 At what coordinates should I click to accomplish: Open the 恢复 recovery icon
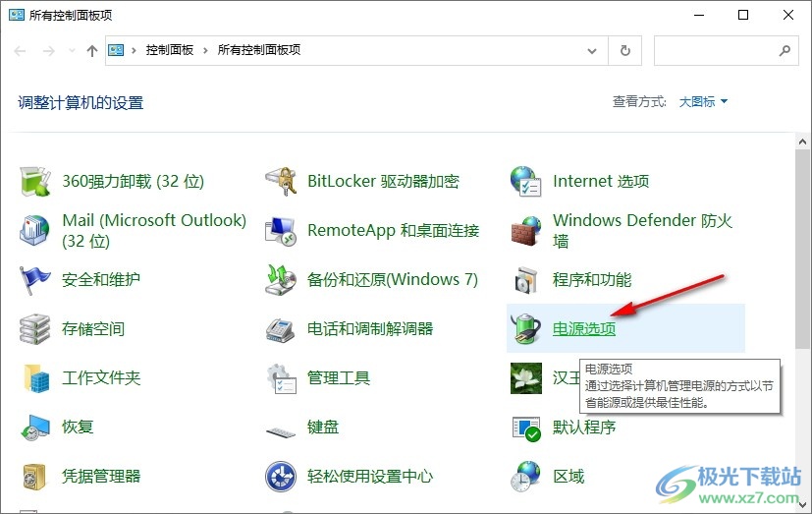[x=34, y=427]
